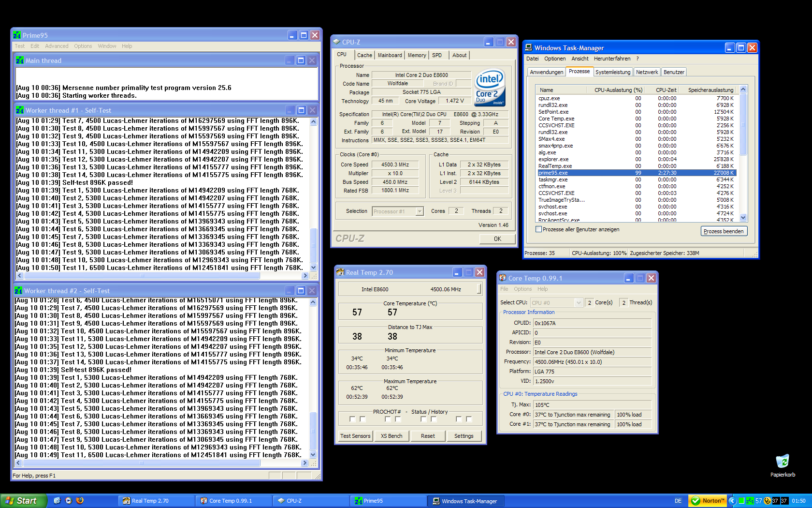
Task: Launch Firefox from the quick launch bar
Action: pyautogui.click(x=80, y=501)
